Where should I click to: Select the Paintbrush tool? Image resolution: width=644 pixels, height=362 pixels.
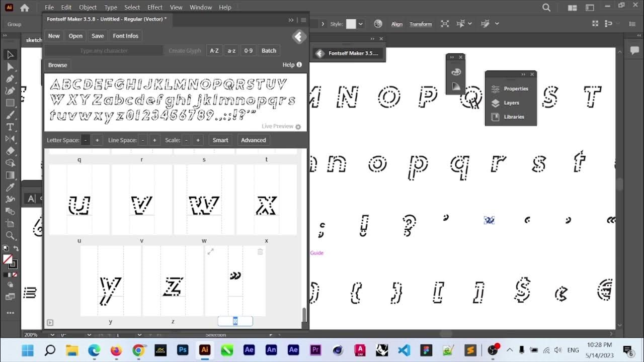(10, 115)
